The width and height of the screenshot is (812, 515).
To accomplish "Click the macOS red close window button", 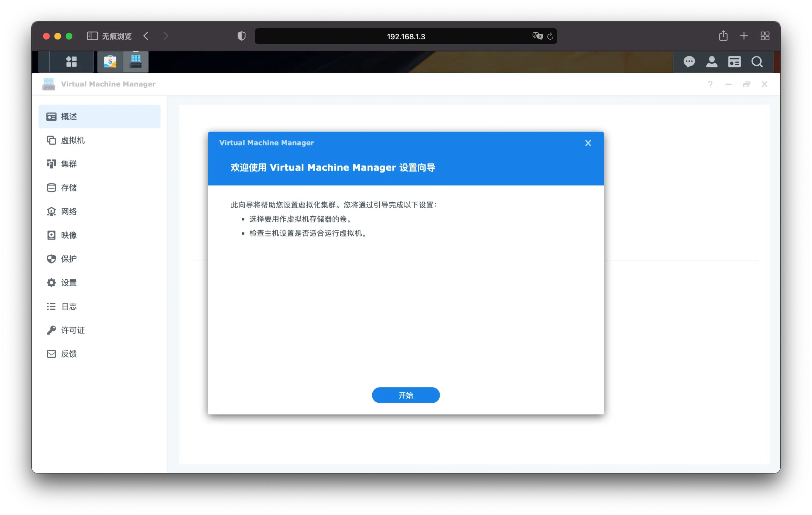I will coord(47,36).
